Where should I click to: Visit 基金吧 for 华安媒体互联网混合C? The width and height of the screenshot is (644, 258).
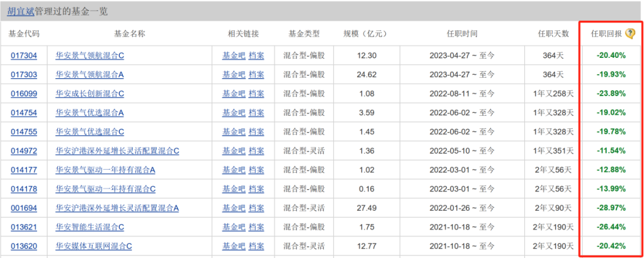tap(234, 247)
